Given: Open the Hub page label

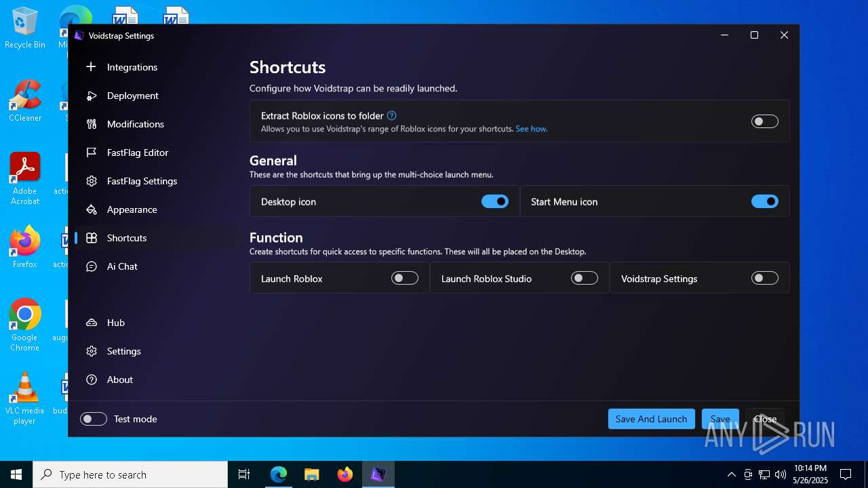Looking at the screenshot, I should point(116,323).
